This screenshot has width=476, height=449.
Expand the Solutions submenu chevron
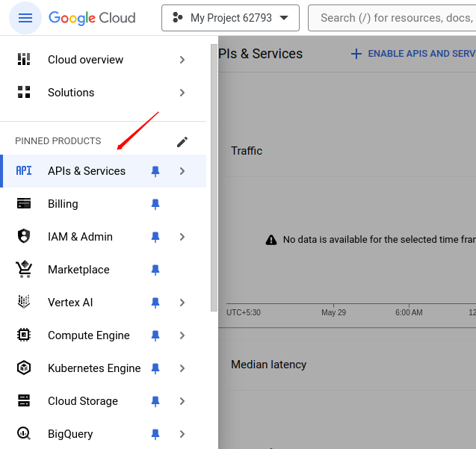tap(182, 93)
